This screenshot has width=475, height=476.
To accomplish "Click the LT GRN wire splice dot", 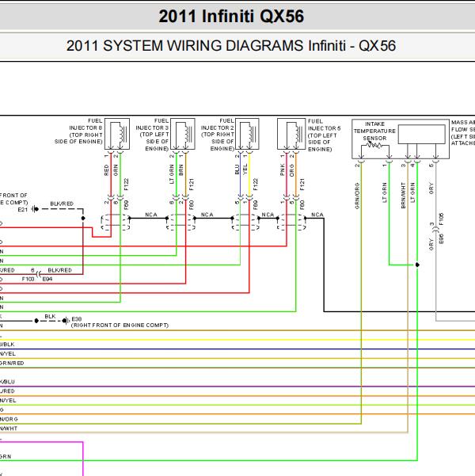I will (417, 265).
